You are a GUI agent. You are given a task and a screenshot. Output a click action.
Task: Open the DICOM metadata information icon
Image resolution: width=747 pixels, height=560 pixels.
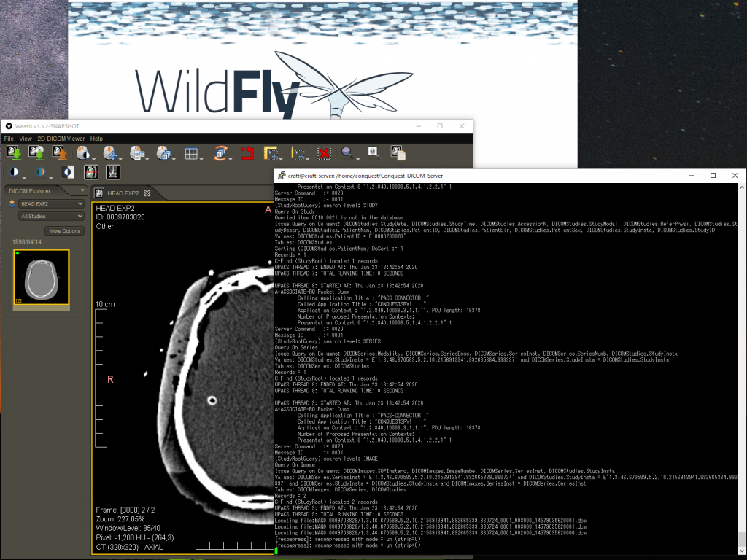(x=398, y=153)
